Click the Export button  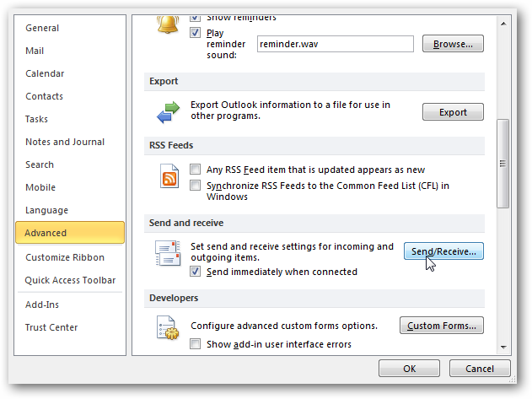coord(453,112)
